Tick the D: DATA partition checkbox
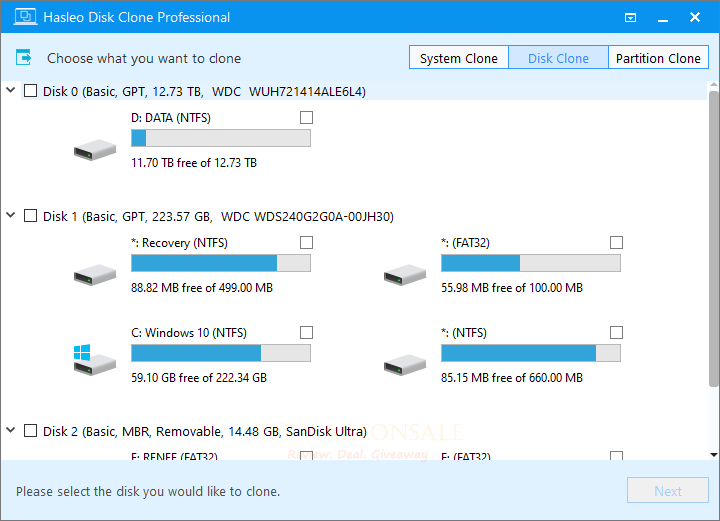Screen dimensions: 720x521 [x=306, y=118]
